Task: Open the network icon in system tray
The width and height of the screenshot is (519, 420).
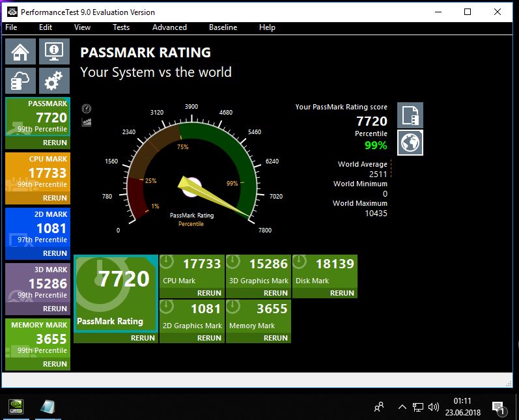Action: [x=418, y=407]
